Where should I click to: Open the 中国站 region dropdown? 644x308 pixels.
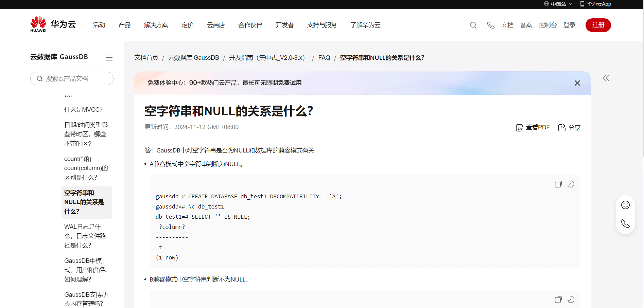point(558,4)
